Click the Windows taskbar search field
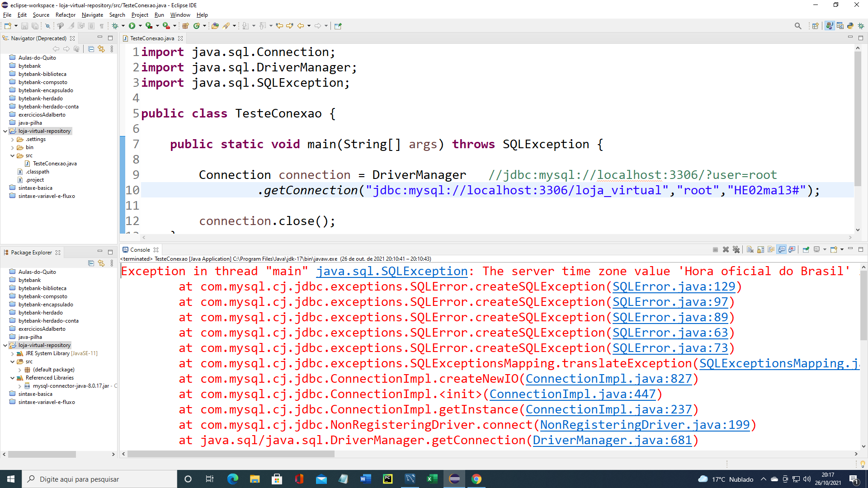Image resolution: width=868 pixels, height=488 pixels. [99, 479]
